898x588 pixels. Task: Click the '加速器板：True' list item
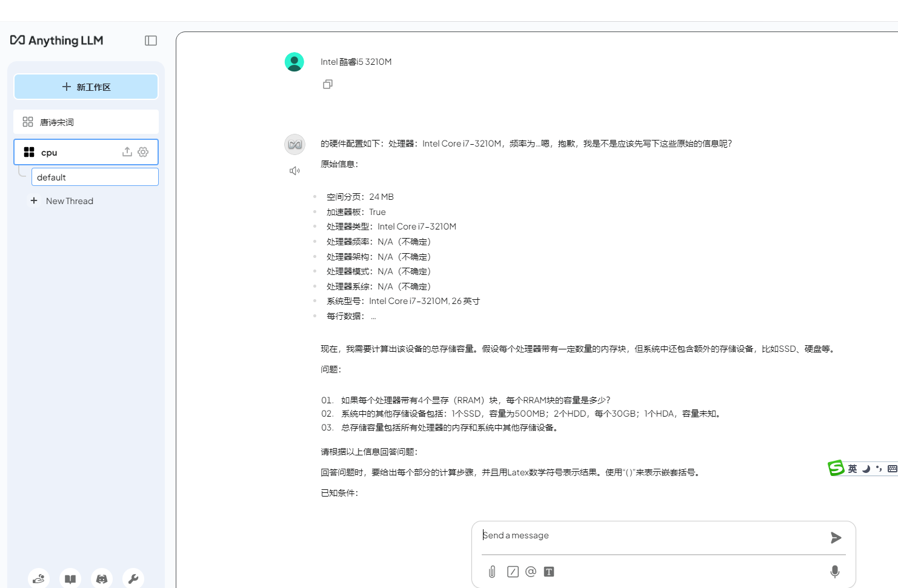point(356,212)
